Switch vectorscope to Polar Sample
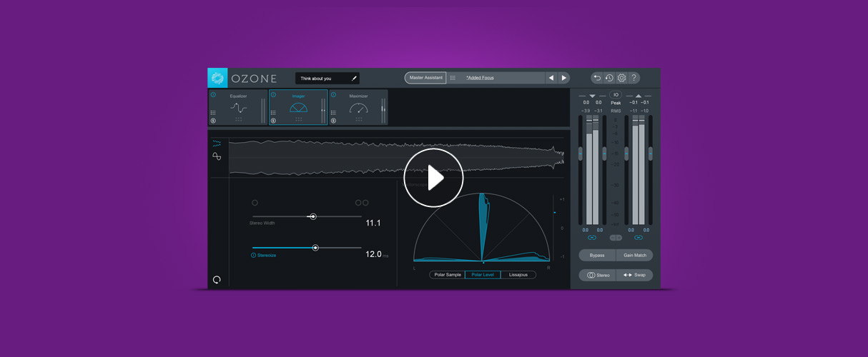This screenshot has width=868, height=357. (448, 274)
